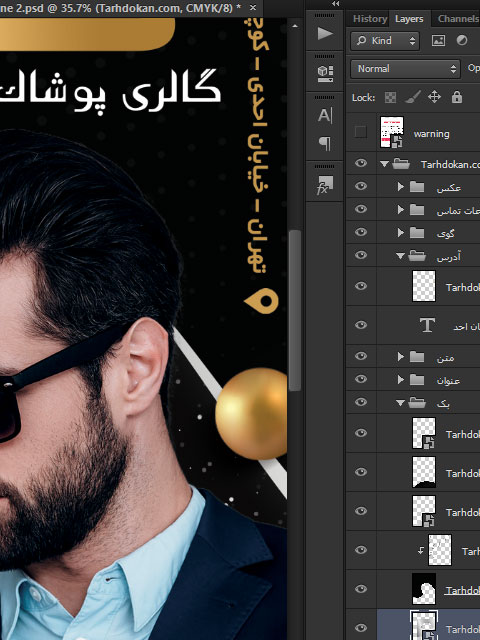Click the عکس group folder icon
The height and width of the screenshot is (640, 480).
tap(417, 187)
